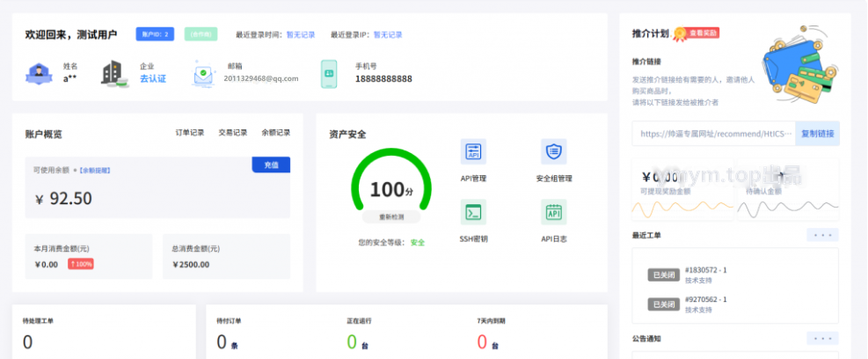868x359 pixels.
Task: Click the 本月消费金额 ¥0.00 value
Action: (x=46, y=264)
